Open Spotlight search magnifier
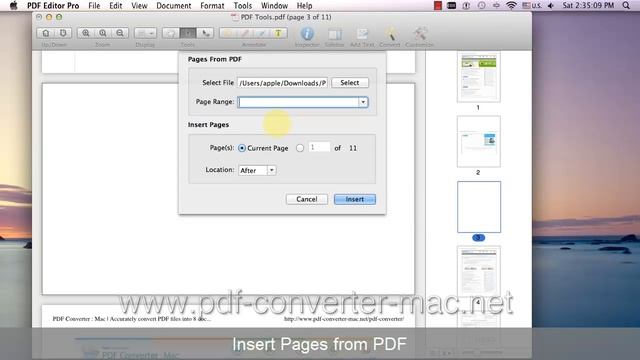Screen dimensions: 640x360 click(x=626, y=6)
